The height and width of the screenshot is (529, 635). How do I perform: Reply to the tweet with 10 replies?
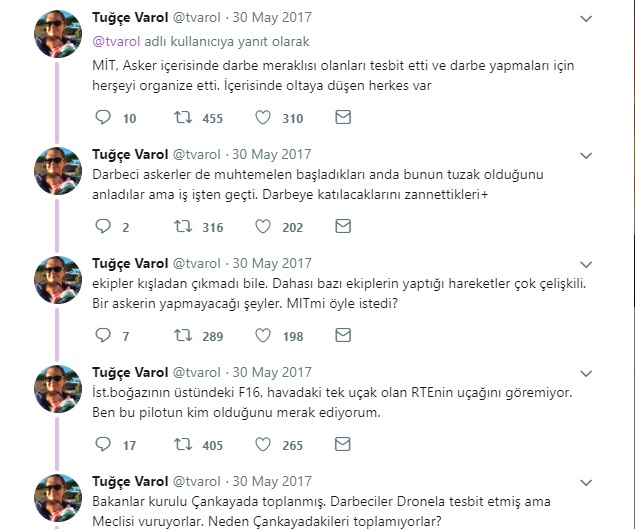click(x=103, y=117)
